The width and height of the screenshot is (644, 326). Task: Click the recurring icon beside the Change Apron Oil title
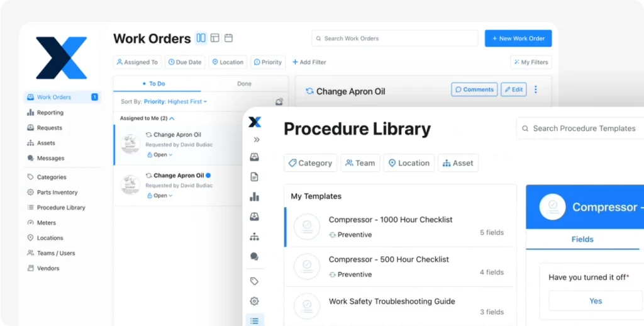(x=309, y=91)
